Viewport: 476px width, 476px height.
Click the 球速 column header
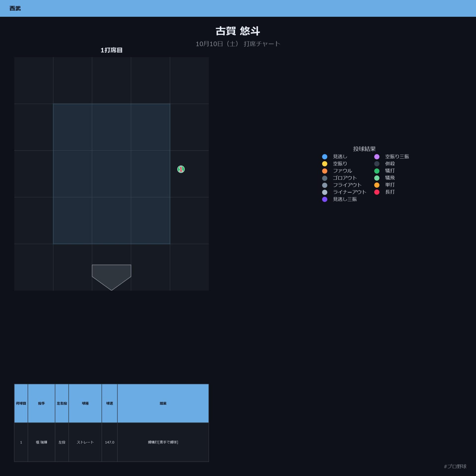(x=110, y=403)
